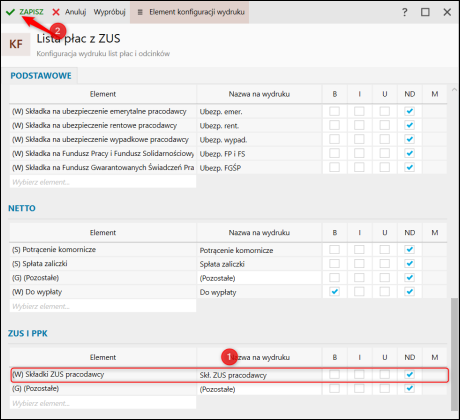Close the dialog with the X icon
Screen dimensions: 460x420
pos(447,12)
